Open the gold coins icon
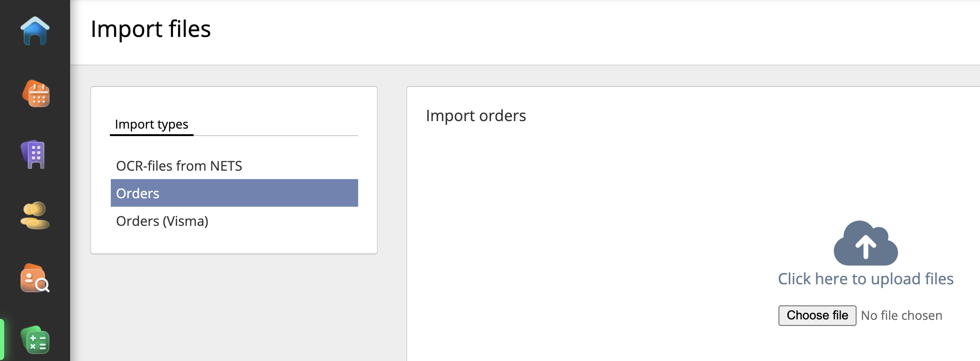980x361 pixels. (35, 216)
